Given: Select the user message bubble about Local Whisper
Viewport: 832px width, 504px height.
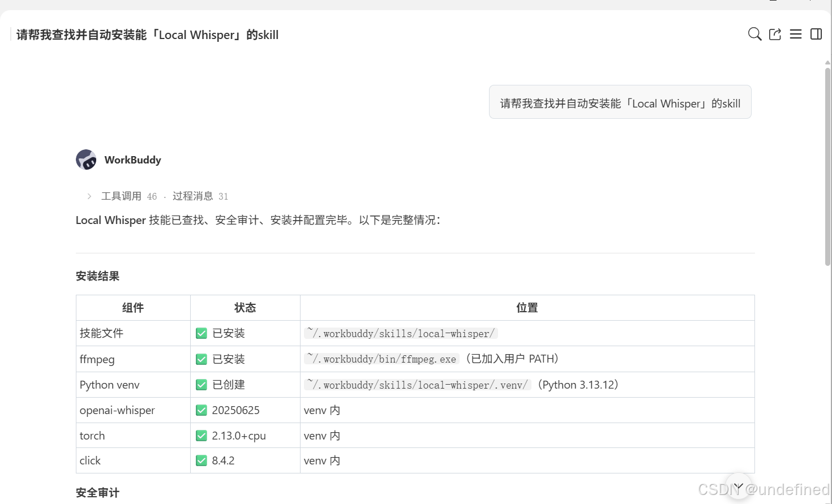Looking at the screenshot, I should coord(620,102).
